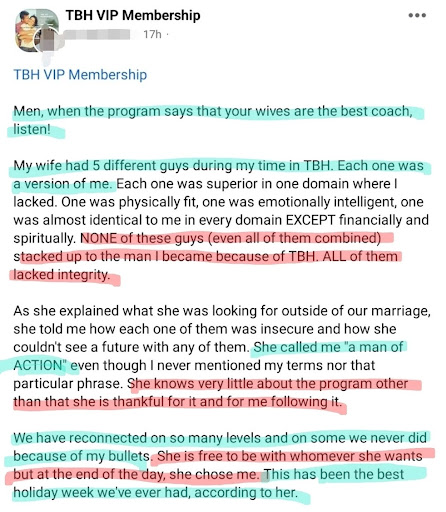This screenshot has width=446, height=512.
Task: Select the teal-highlighted line starting "Men, when the program"
Action: [213, 111]
